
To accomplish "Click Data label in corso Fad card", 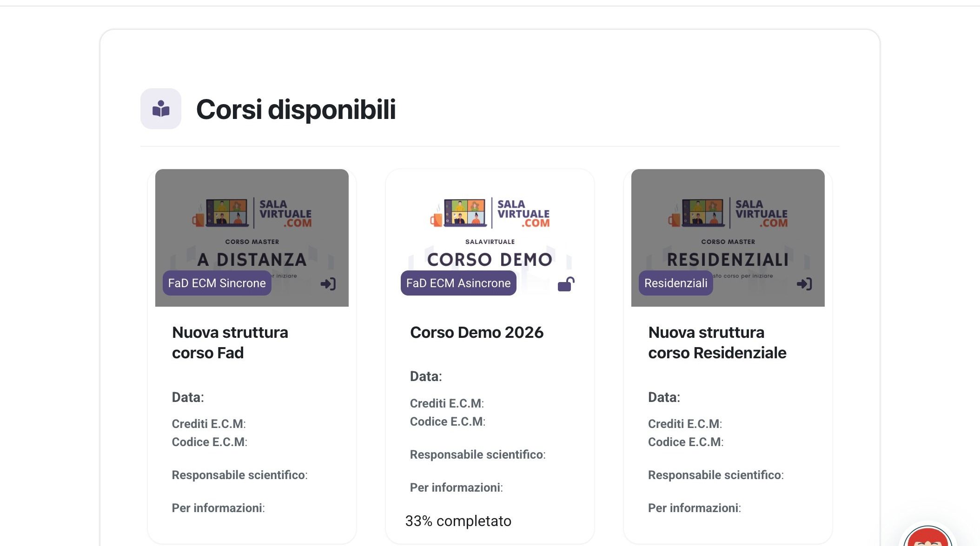I will click(188, 397).
